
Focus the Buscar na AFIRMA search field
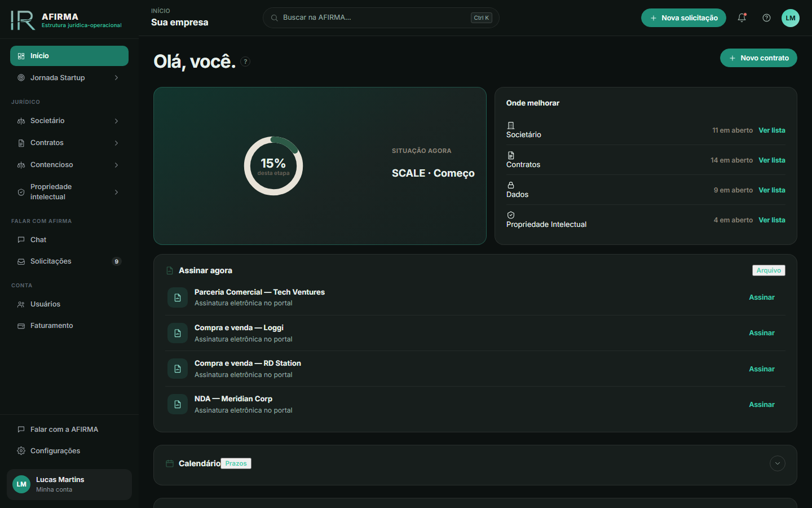[x=381, y=18]
